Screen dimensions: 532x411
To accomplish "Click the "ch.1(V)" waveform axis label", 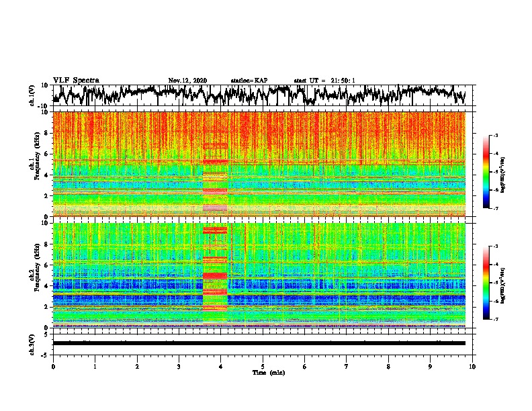I will [x=32, y=95].
